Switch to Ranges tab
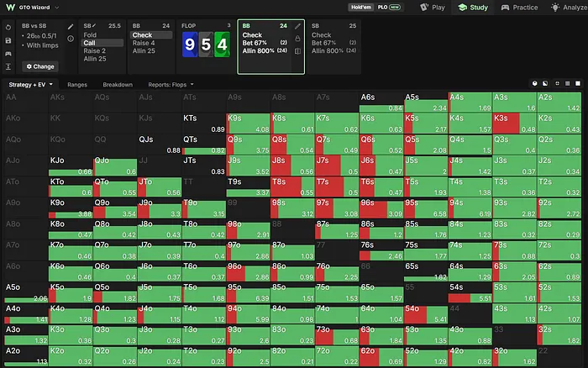This screenshot has height=368, width=588. coord(77,85)
